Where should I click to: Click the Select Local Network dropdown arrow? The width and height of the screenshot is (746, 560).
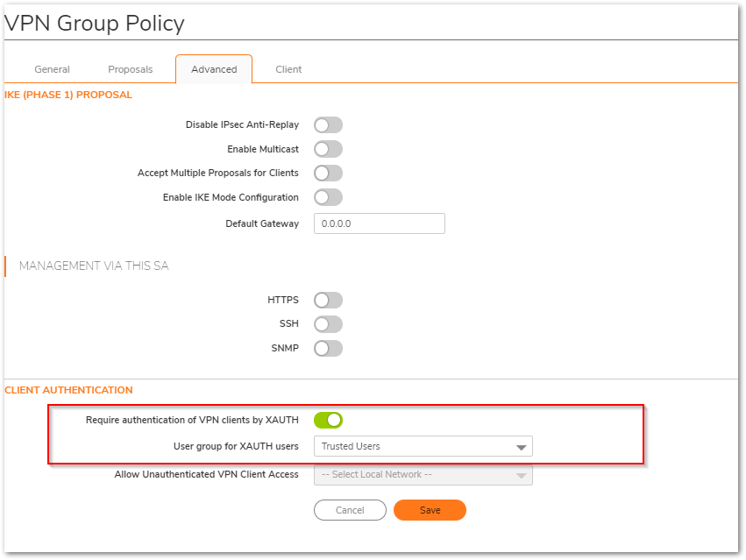pyautogui.click(x=522, y=476)
